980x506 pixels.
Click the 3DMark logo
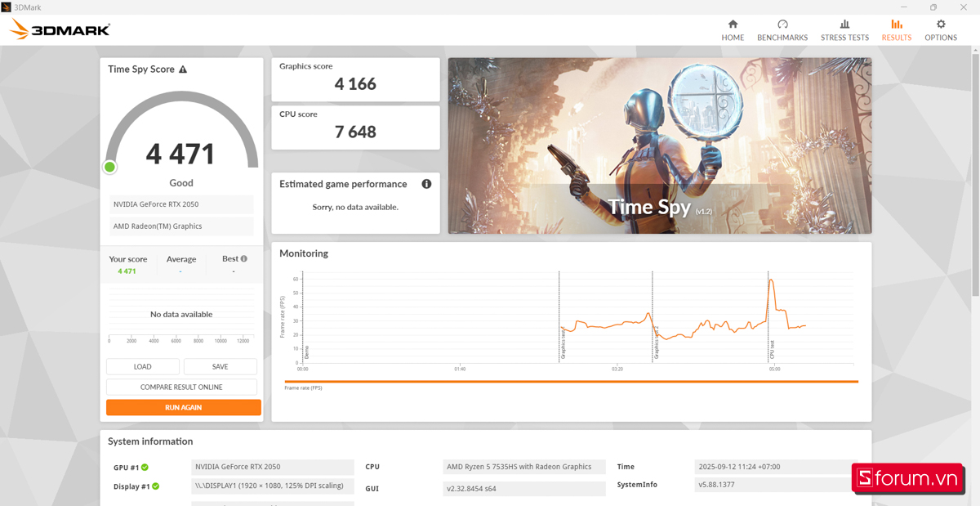tap(60, 30)
